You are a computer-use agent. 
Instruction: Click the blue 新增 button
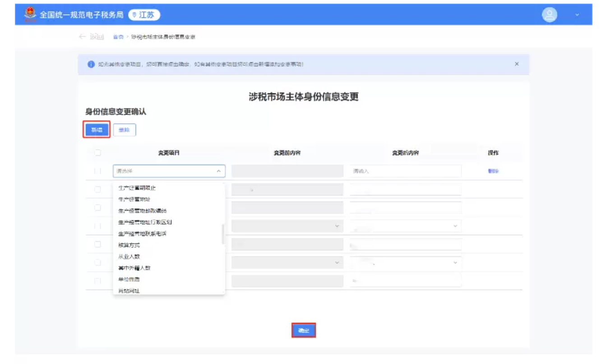click(x=97, y=130)
